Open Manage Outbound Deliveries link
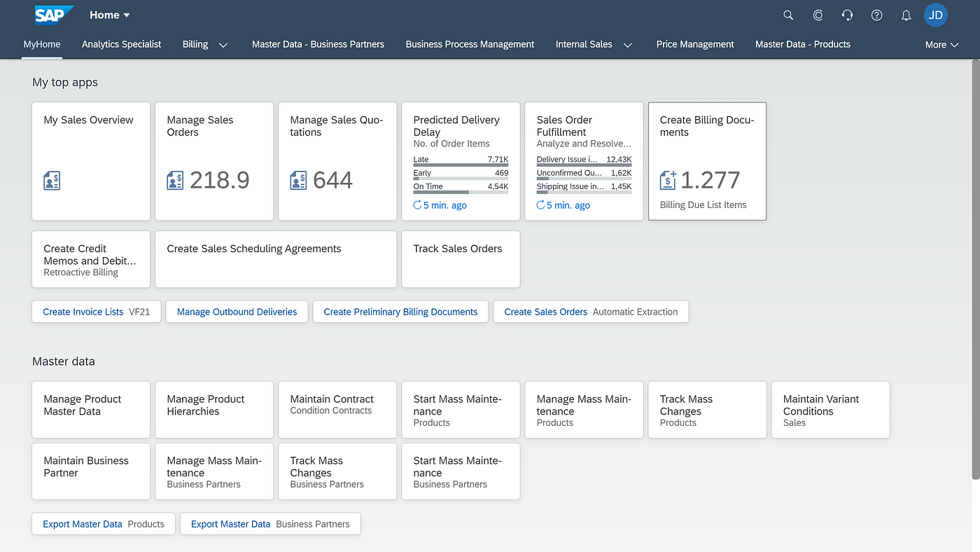The image size is (980, 552). (x=237, y=312)
